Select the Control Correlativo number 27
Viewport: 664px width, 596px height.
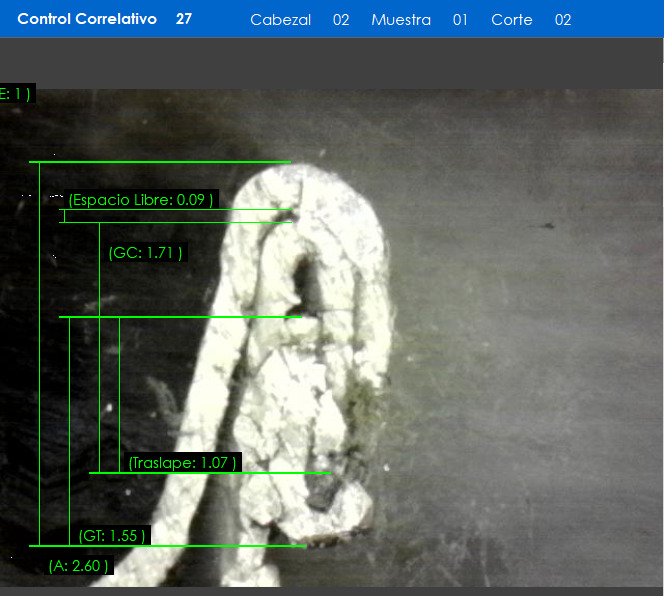click(x=184, y=19)
